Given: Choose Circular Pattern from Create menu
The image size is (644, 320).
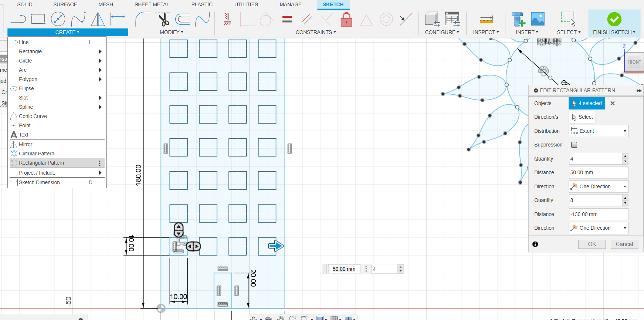Looking at the screenshot, I should [57, 154].
